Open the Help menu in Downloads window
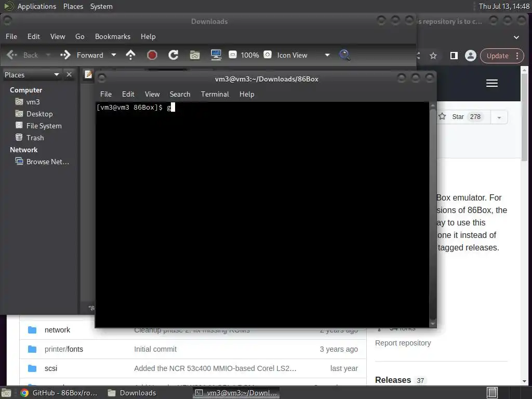Screen dimensions: 532x399 [x=148, y=36]
